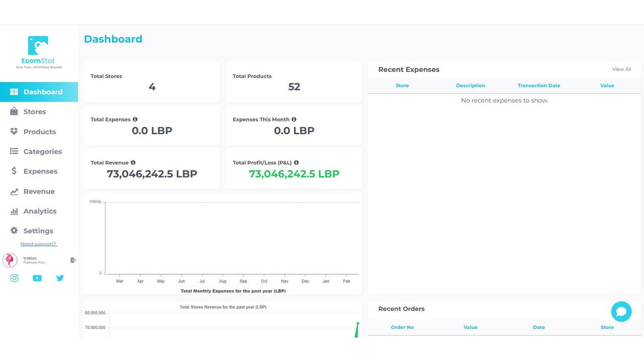Open the Analytics menu item

click(39, 211)
